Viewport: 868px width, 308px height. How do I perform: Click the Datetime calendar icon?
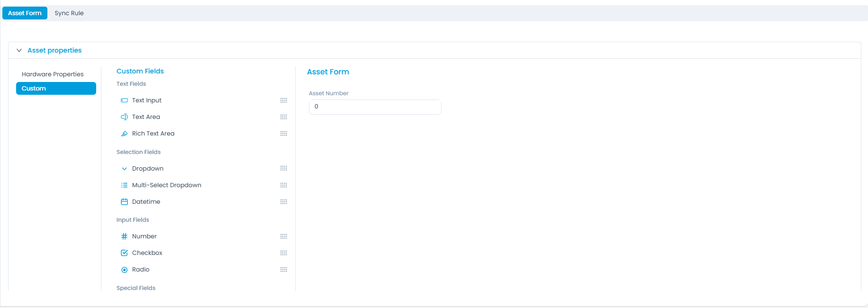coord(124,202)
